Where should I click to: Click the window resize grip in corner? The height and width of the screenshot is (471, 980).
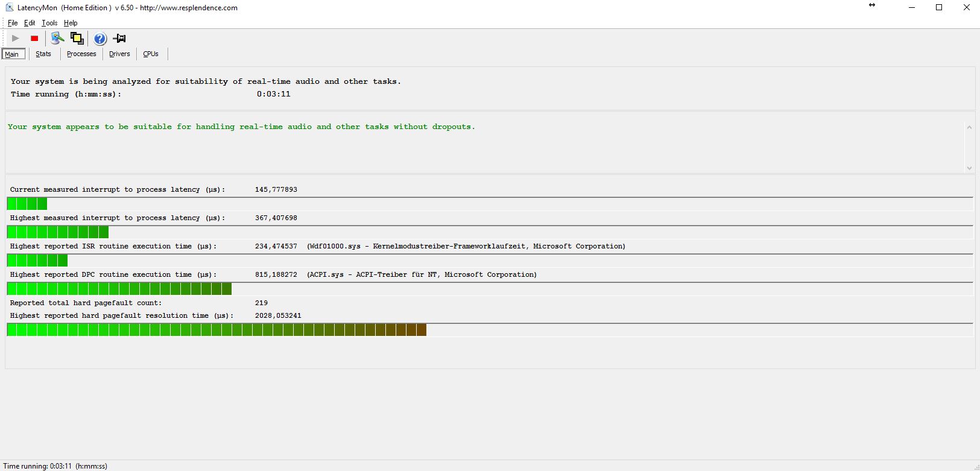click(x=975, y=466)
